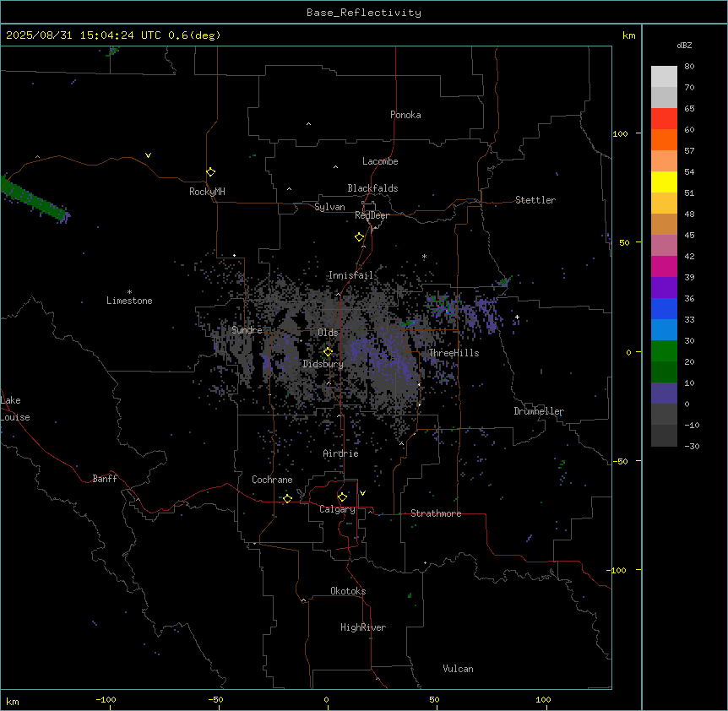Click the white plus marker east of ThreeHills

pos(517,317)
